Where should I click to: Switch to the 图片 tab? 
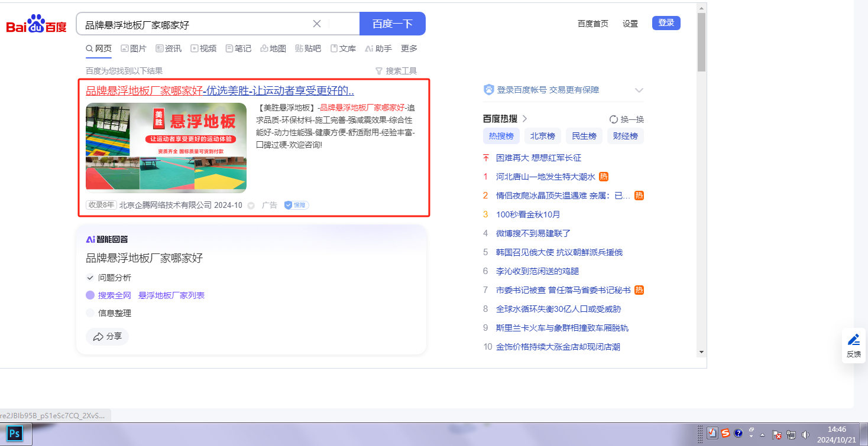click(x=134, y=48)
